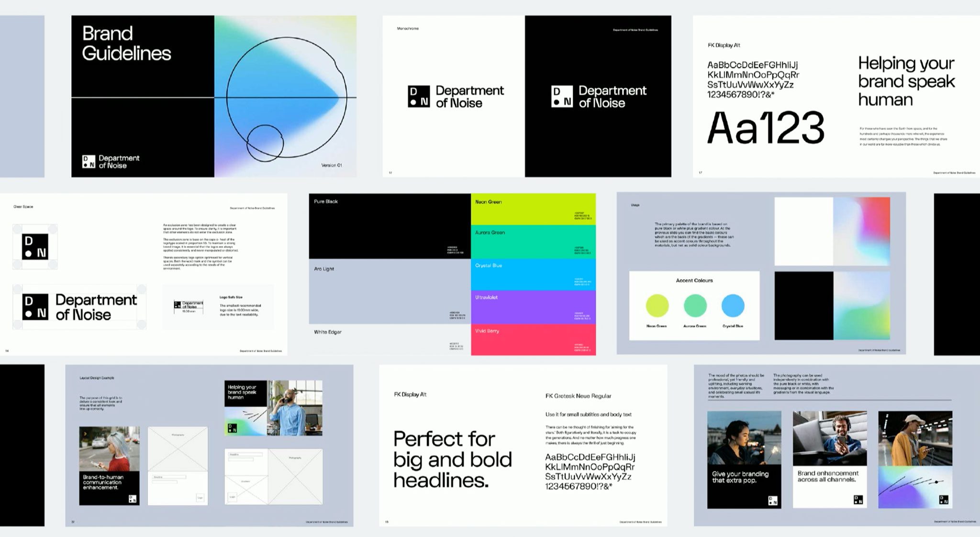Pick the Aurora Green palette bar
Screen dimensions: 980x537
click(x=533, y=242)
